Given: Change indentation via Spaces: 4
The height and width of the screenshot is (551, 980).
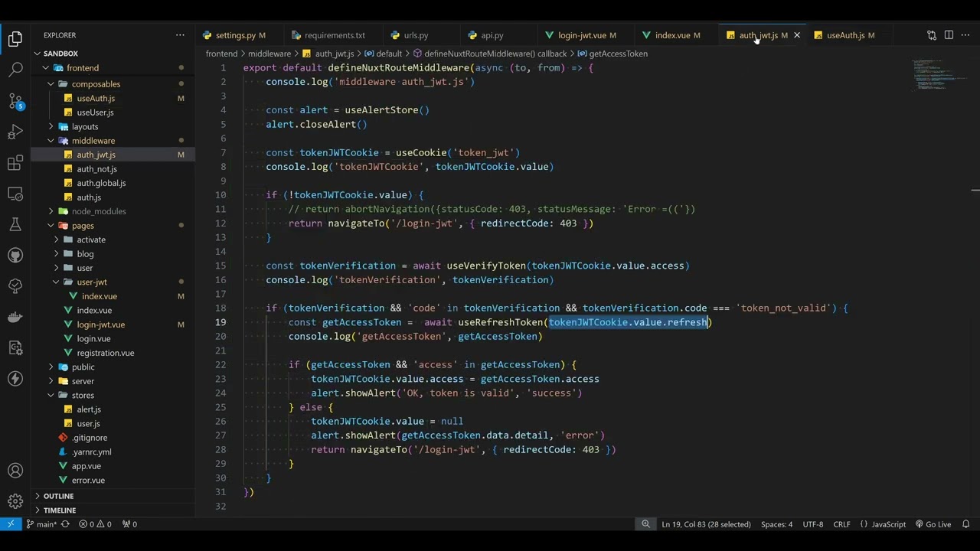Looking at the screenshot, I should 776,524.
